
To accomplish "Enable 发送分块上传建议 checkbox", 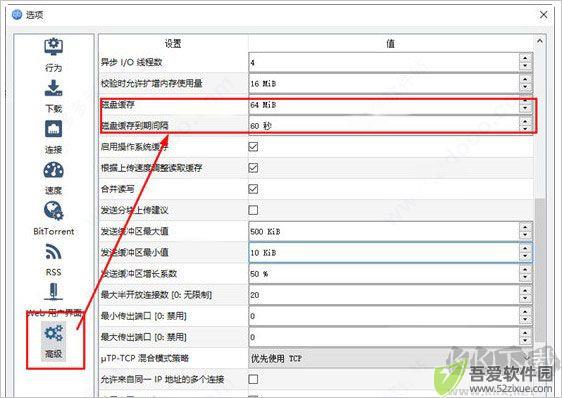I will click(253, 210).
